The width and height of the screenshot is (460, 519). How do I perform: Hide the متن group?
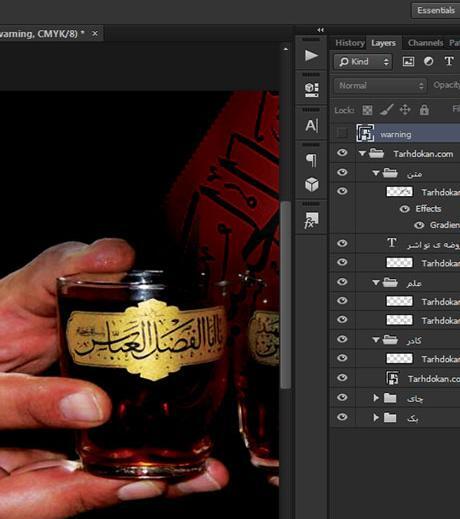(x=342, y=172)
